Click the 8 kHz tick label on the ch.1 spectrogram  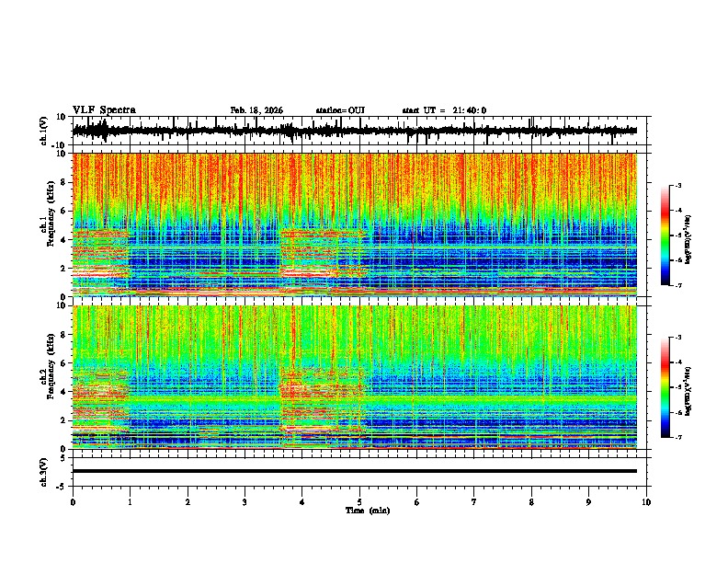pyautogui.click(x=64, y=182)
